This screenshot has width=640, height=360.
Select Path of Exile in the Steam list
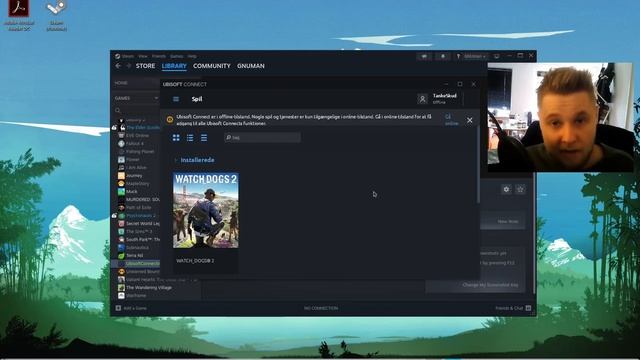tap(138, 207)
